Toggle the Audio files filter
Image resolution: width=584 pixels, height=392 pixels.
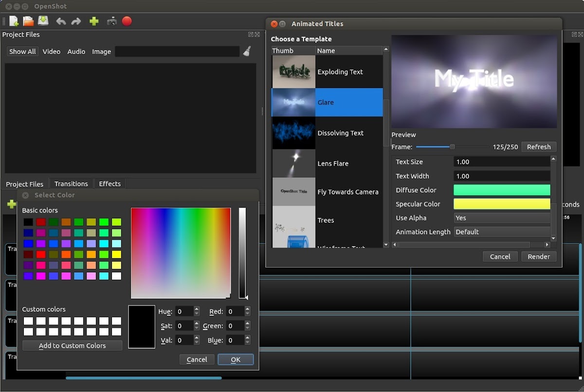click(76, 52)
